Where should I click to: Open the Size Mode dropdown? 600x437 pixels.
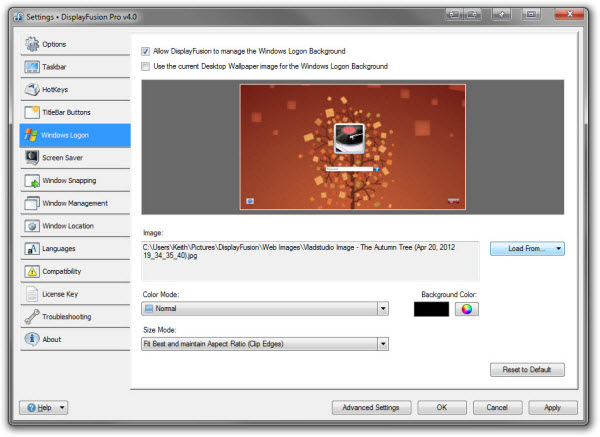[382, 344]
